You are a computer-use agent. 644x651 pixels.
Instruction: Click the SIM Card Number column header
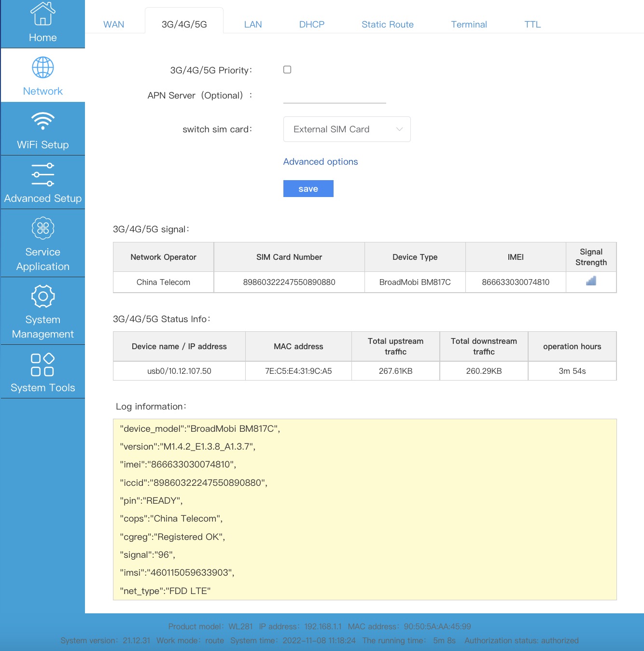pyautogui.click(x=289, y=257)
